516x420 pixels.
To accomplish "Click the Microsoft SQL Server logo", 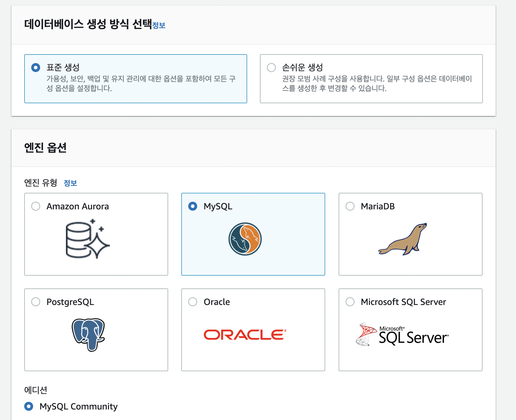I will click(x=402, y=335).
